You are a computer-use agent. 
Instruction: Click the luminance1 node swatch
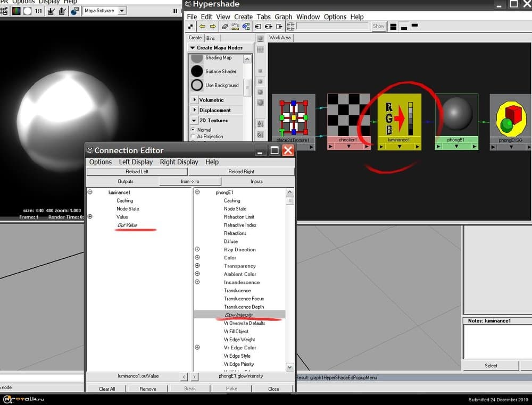click(x=399, y=115)
